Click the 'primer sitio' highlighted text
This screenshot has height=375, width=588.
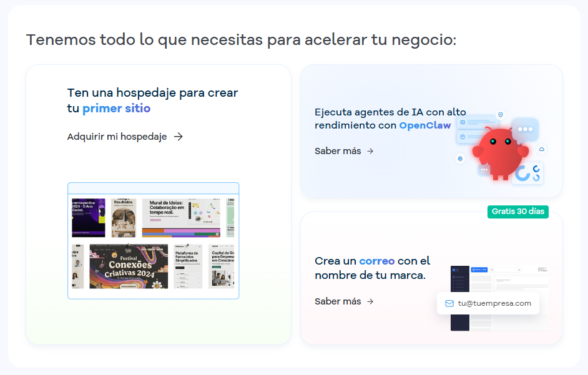(x=116, y=109)
